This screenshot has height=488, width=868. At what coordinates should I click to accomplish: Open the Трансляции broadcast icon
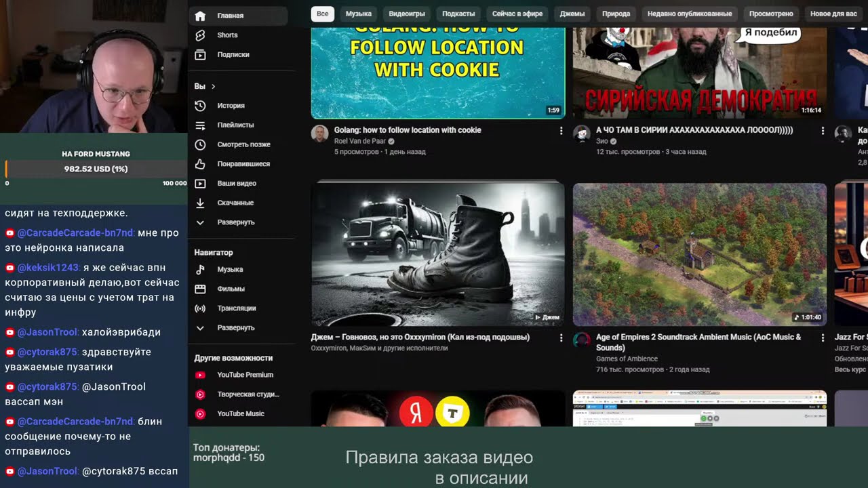200,308
